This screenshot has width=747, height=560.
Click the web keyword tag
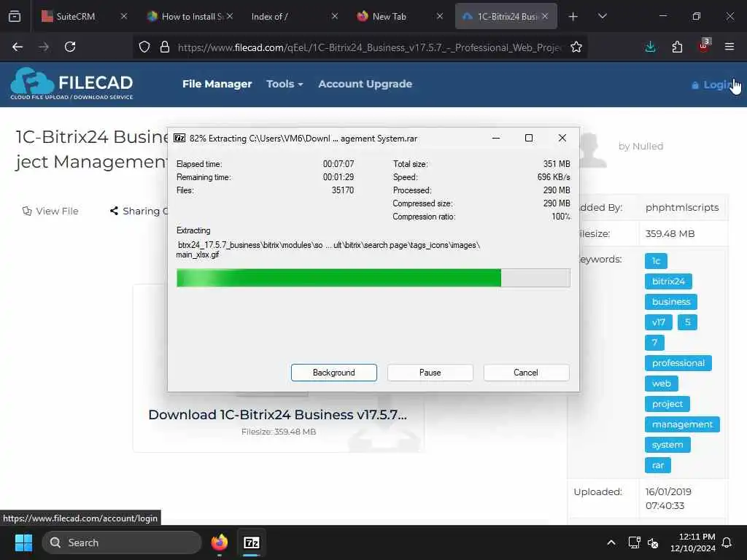coord(661,384)
